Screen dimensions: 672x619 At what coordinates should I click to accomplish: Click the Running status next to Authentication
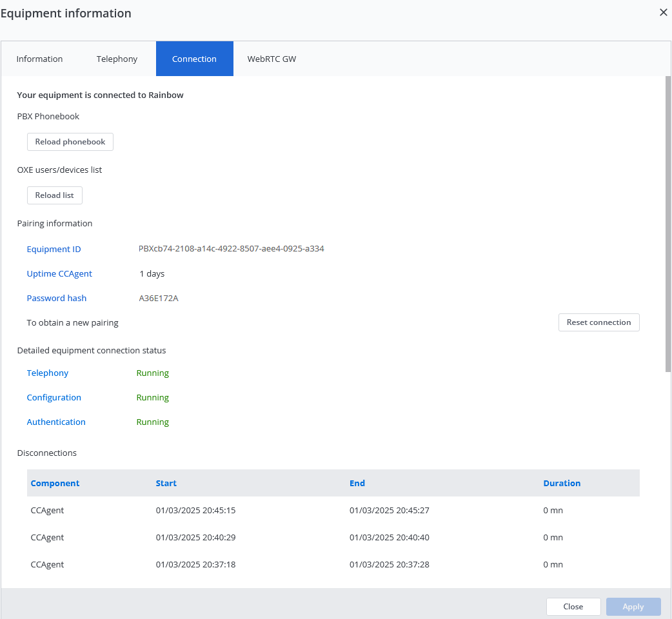click(153, 422)
